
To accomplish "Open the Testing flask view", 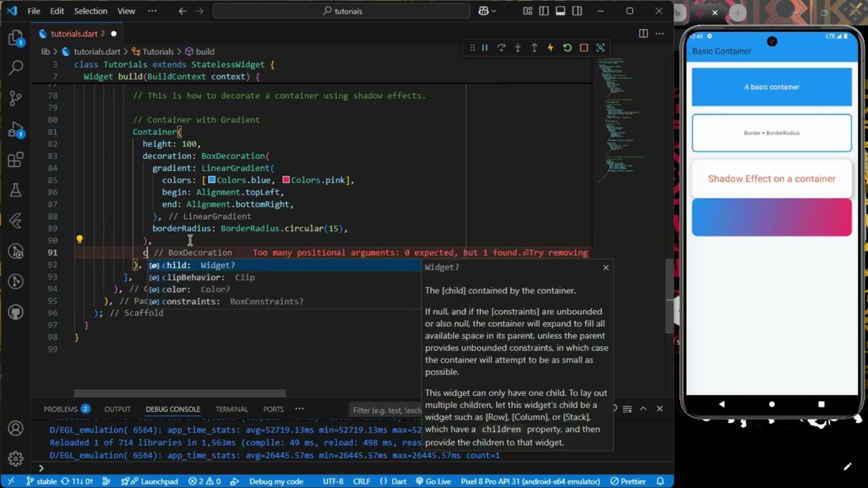I will [x=16, y=190].
